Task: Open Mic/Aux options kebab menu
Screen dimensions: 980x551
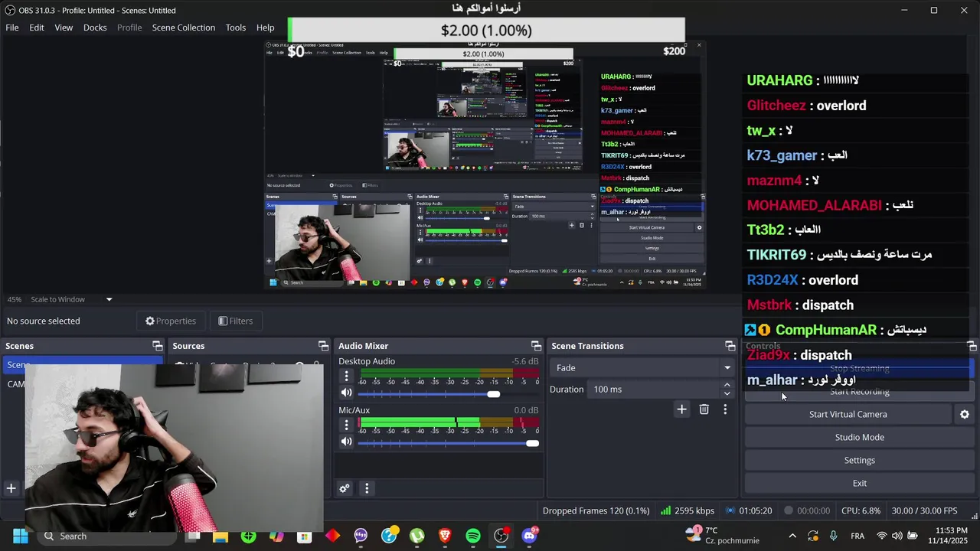Action: pos(346,425)
